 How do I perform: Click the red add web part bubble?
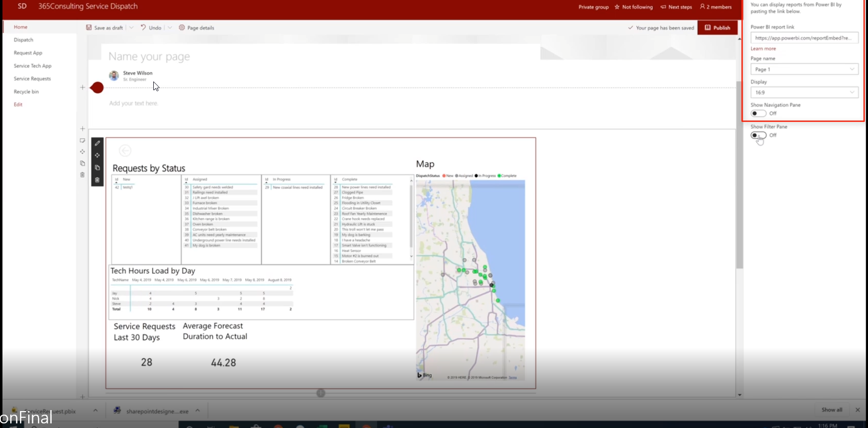click(97, 88)
